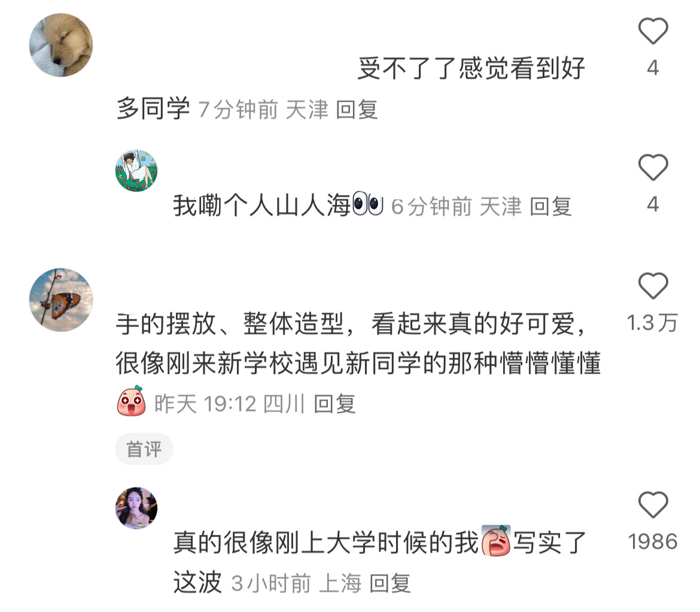Tap the eyes emoji in the reply
This screenshot has width=700, height=612.
tap(368, 203)
